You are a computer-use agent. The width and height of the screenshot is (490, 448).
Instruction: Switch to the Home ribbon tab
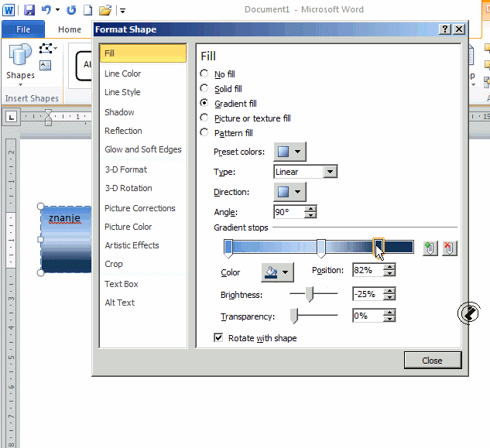[x=70, y=29]
